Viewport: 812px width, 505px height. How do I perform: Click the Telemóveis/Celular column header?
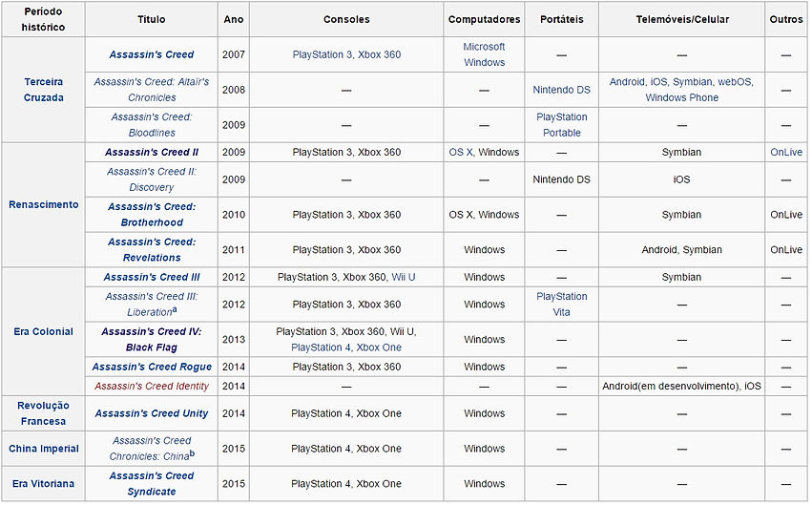click(x=681, y=19)
